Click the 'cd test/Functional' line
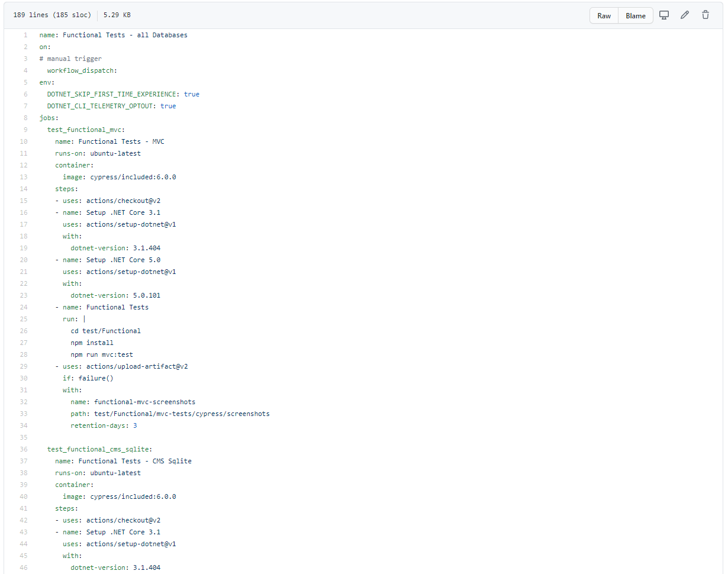This screenshot has width=728, height=574. pyautogui.click(x=106, y=331)
